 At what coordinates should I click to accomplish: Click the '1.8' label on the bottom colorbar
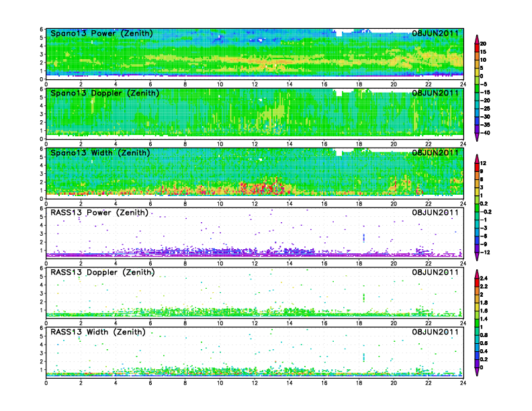tap(484, 303)
